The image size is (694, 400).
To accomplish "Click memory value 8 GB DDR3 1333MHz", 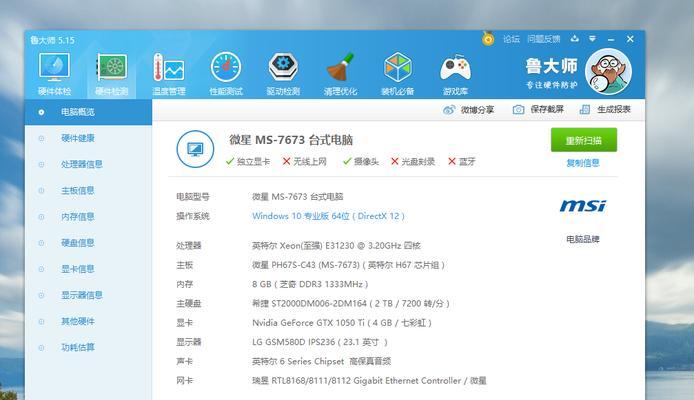I will [310, 284].
